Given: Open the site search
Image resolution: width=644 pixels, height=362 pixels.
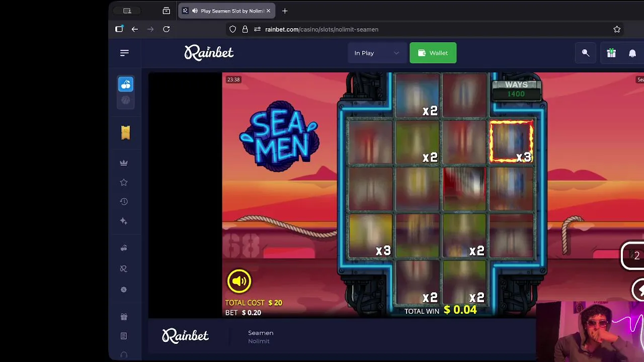Looking at the screenshot, I should pyautogui.click(x=586, y=53).
